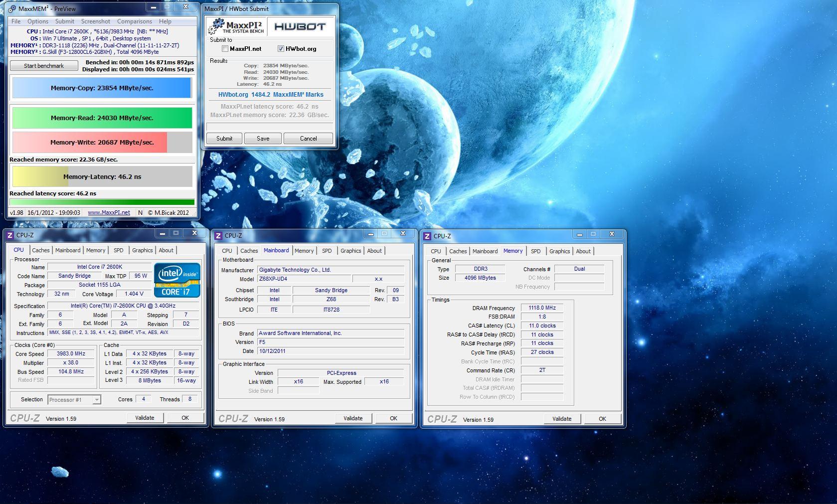Click the green progress bar in MaxxMEM

tap(102, 202)
